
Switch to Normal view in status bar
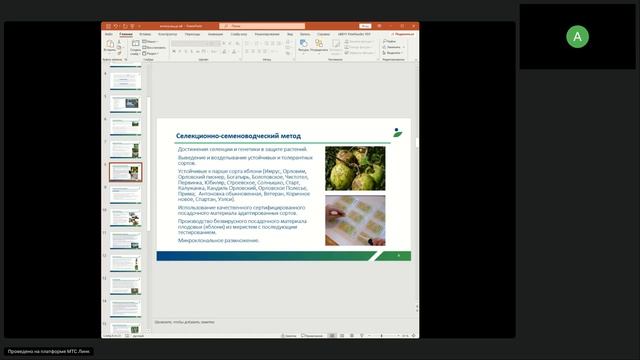coord(332,336)
